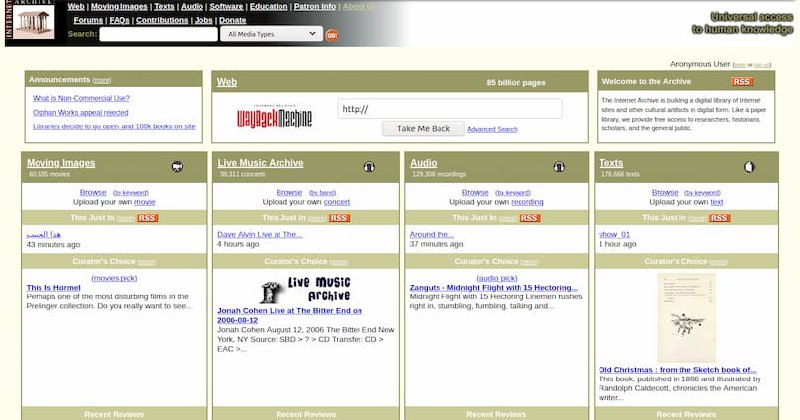Click the top Search text field
Viewport: 800px width, 420px height.
pyautogui.click(x=159, y=34)
